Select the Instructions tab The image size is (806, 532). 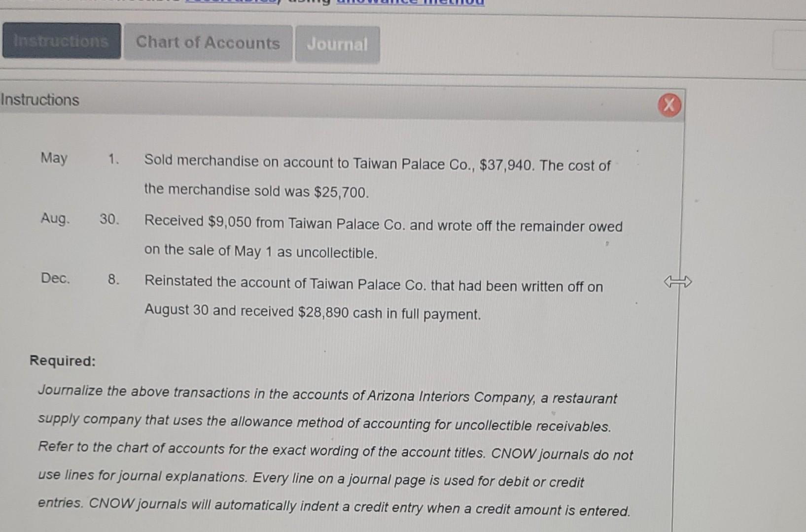tap(60, 42)
